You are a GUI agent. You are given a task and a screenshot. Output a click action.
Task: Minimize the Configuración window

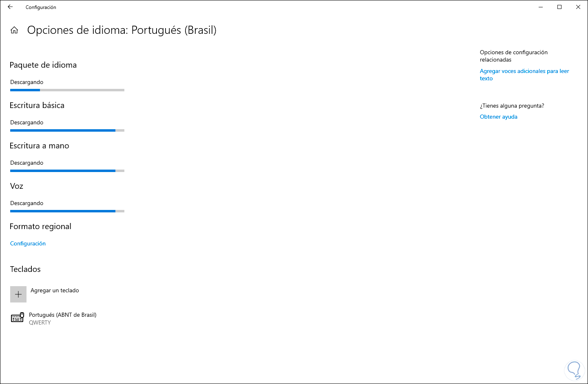coord(541,7)
